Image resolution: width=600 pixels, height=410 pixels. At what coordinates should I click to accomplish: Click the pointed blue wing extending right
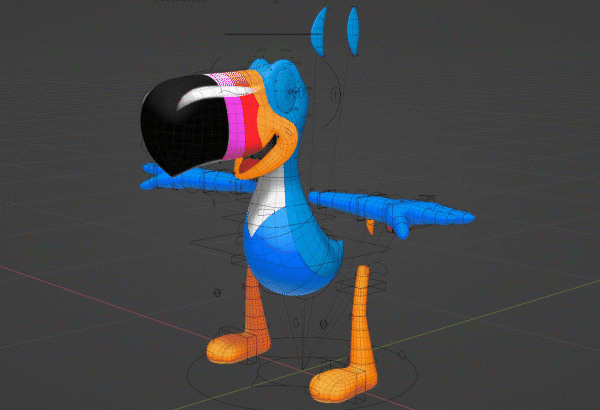point(390,212)
